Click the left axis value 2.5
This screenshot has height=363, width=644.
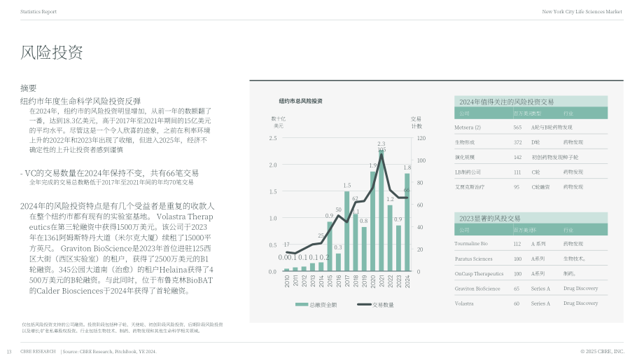(273, 138)
